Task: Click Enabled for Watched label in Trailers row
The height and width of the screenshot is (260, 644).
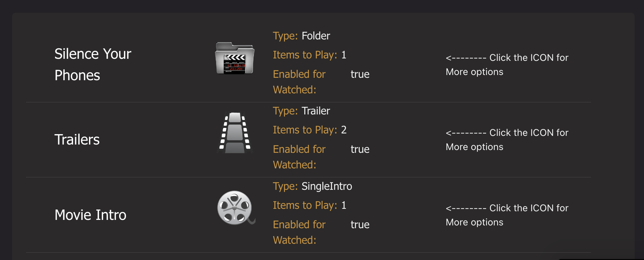Action: [x=299, y=157]
